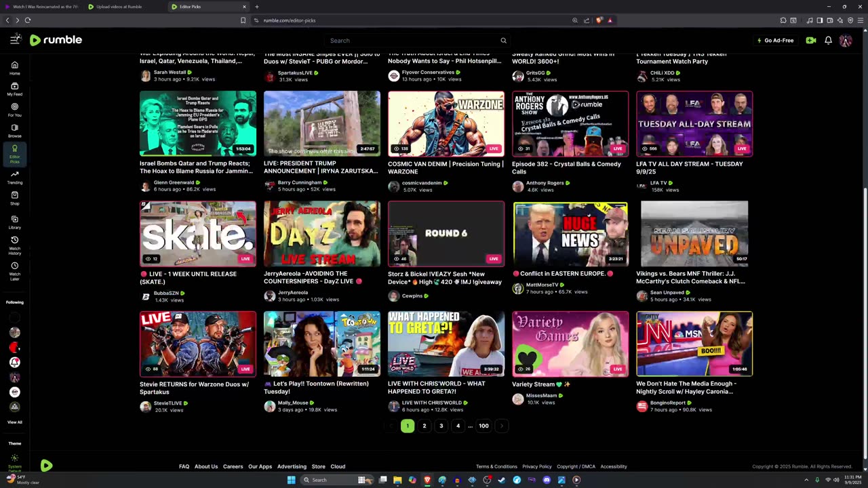The image size is (868, 488).
Task: Open the For You section
Action: click(x=14, y=110)
